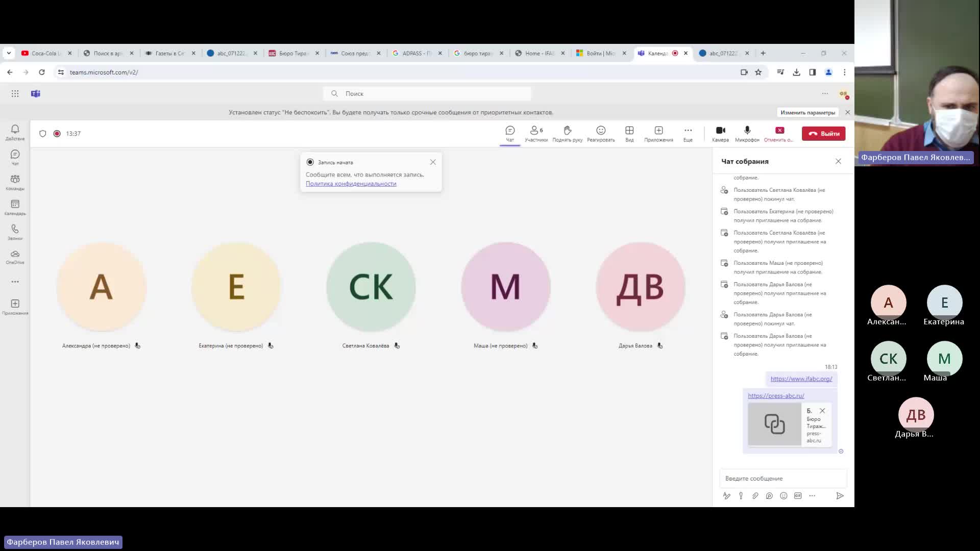Show the Участники participants list
The image size is (980, 551).
536,134
